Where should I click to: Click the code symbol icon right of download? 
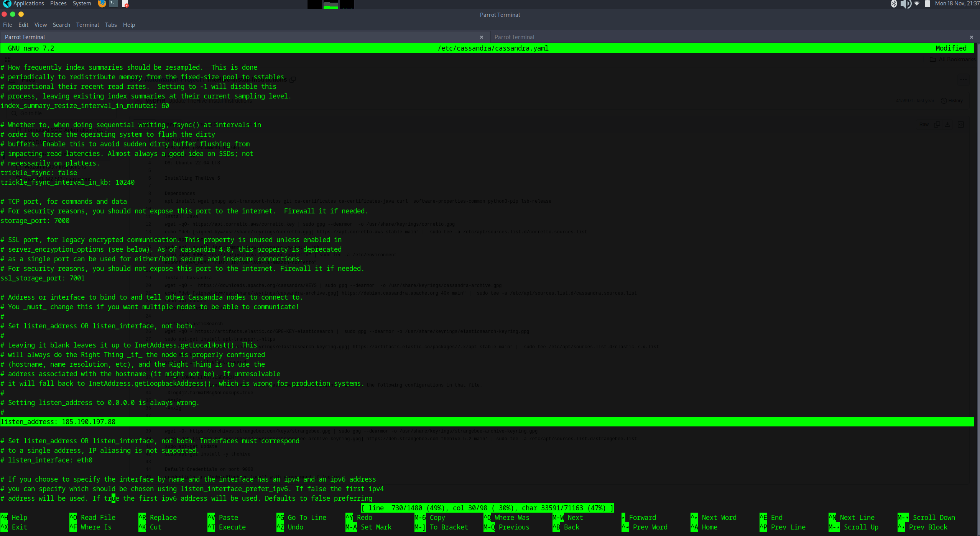click(x=961, y=125)
